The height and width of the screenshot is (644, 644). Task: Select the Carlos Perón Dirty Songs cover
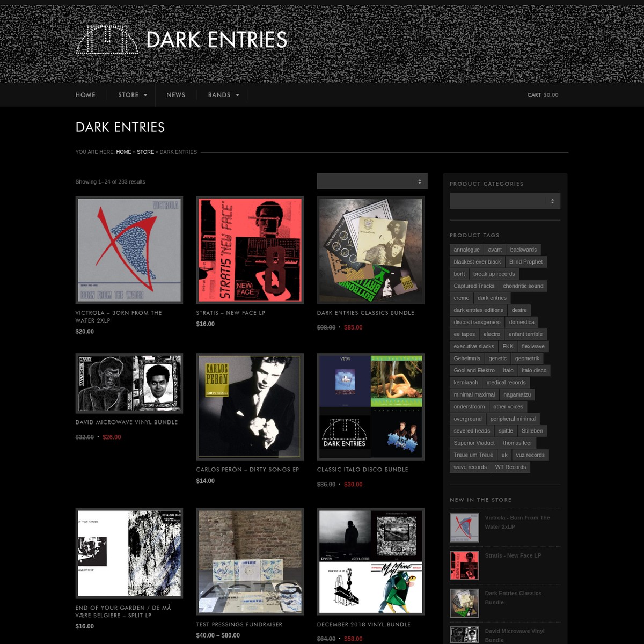pos(250,407)
